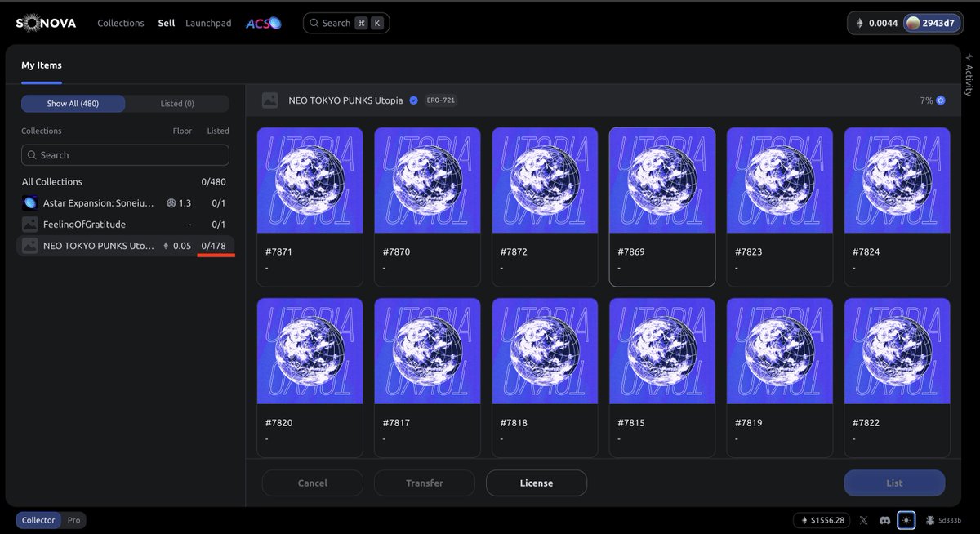Open the Activity side panel
The width and height of the screenshot is (980, 534).
click(x=969, y=74)
